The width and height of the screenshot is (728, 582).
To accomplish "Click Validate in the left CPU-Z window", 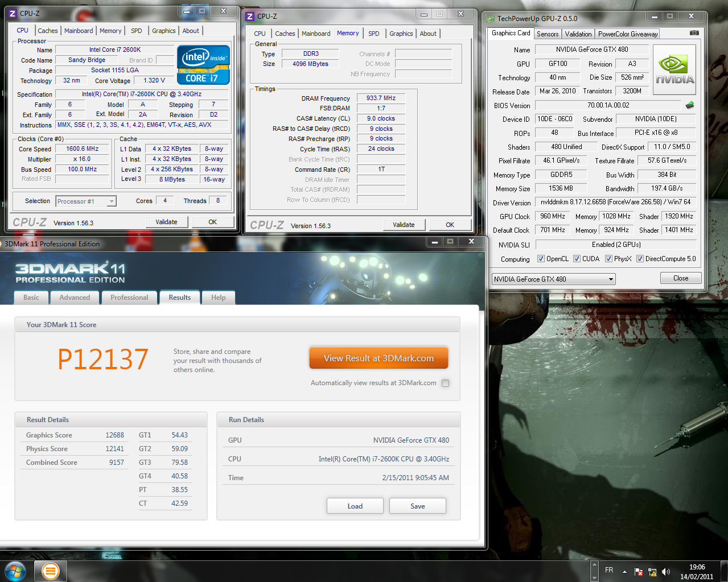I will (x=166, y=222).
